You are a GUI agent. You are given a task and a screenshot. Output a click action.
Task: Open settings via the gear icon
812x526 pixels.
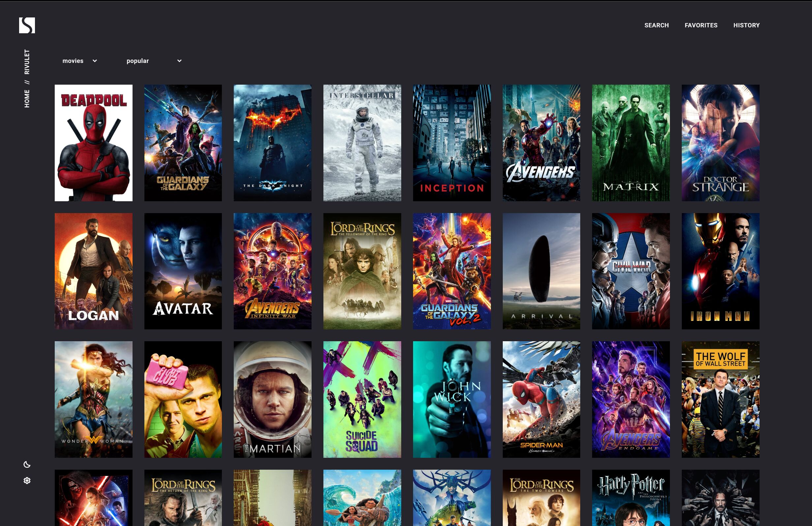27,480
